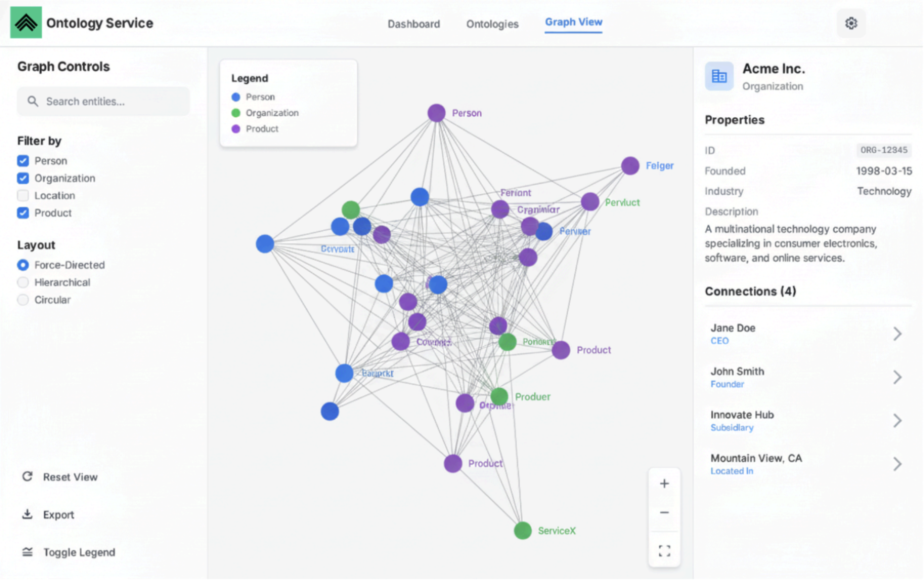
Task: Disable the Product filter
Action: pyautogui.click(x=22, y=213)
